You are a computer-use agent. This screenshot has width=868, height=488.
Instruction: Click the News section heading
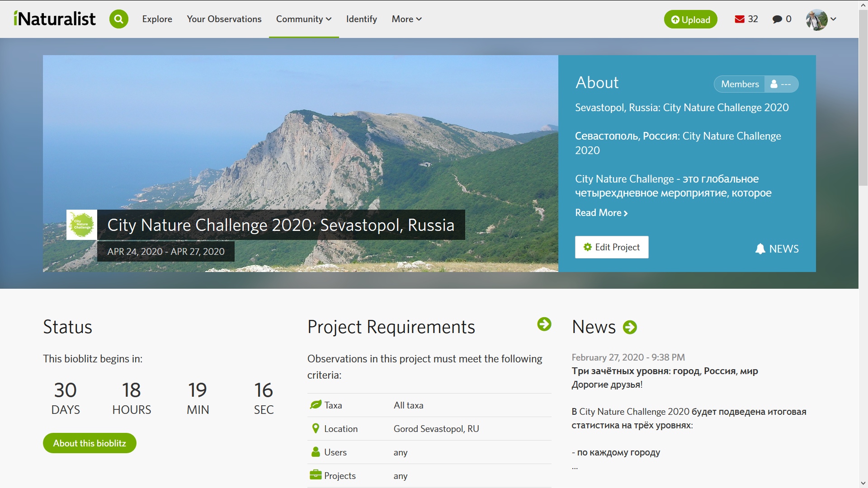click(x=594, y=327)
